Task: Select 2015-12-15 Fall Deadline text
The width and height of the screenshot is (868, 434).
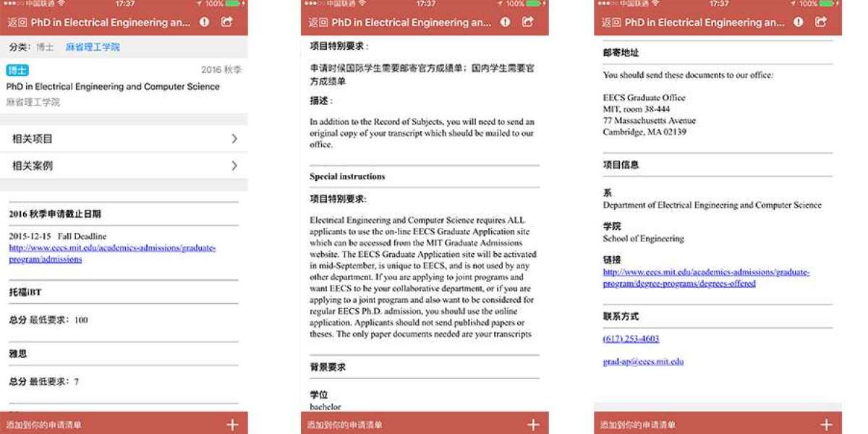Action: click(x=58, y=237)
